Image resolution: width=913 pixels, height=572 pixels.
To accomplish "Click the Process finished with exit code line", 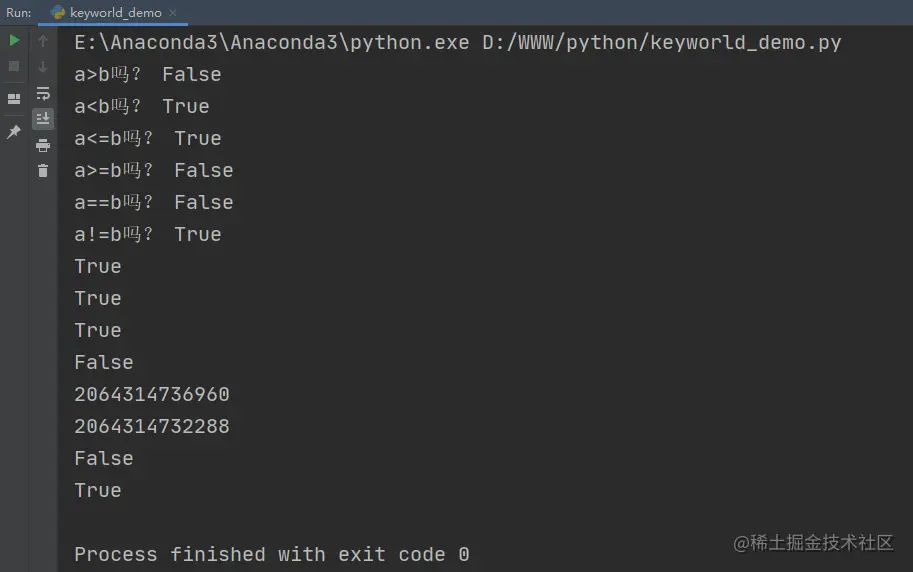I will coord(272,554).
